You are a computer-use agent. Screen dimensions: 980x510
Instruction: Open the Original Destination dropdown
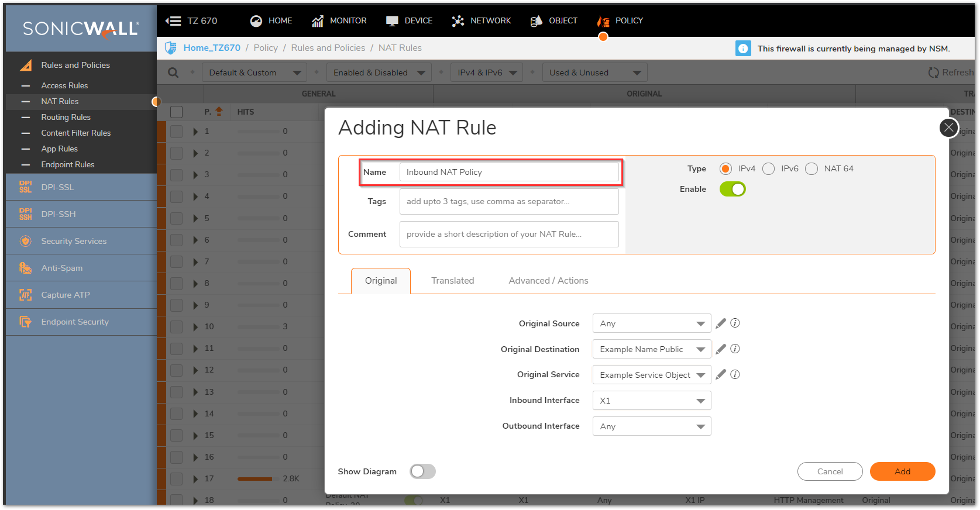pos(651,349)
